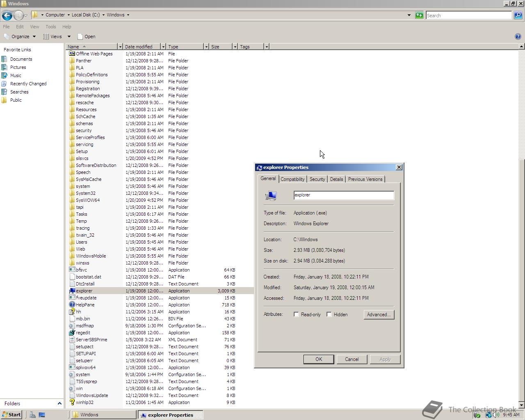Open the Tools menu
This screenshot has width=525, height=420.
point(51,27)
